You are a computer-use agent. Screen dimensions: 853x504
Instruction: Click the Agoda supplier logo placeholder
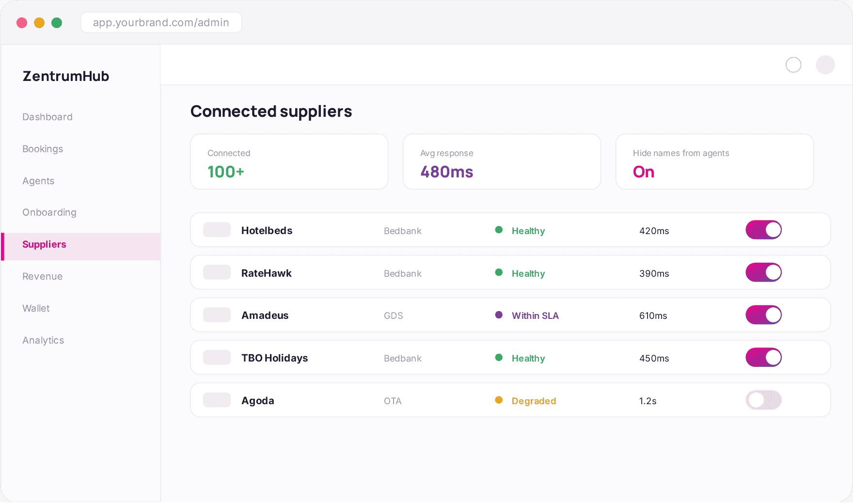coord(217,400)
